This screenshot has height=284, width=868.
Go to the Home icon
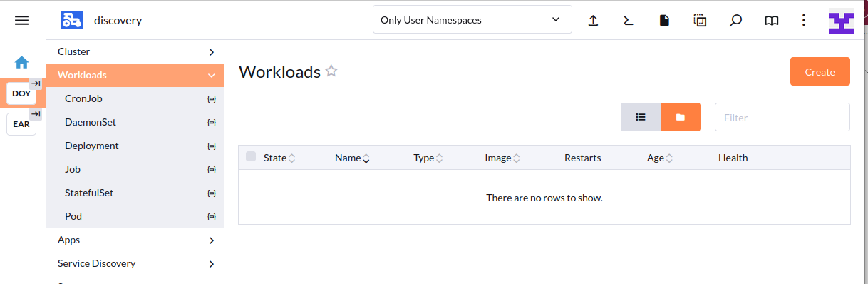22,62
